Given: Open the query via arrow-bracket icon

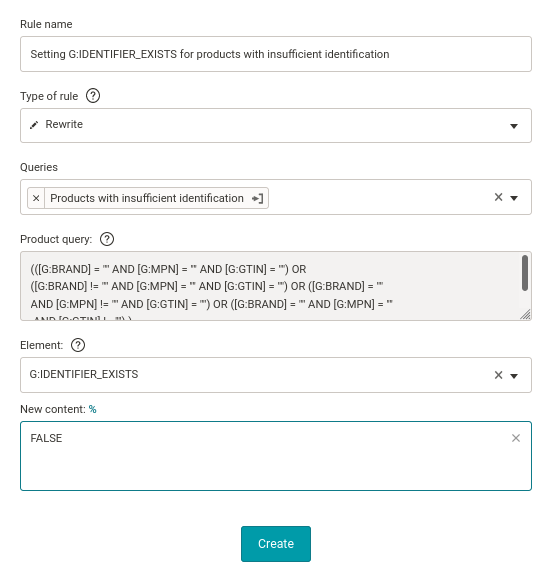Looking at the screenshot, I should click(x=257, y=199).
